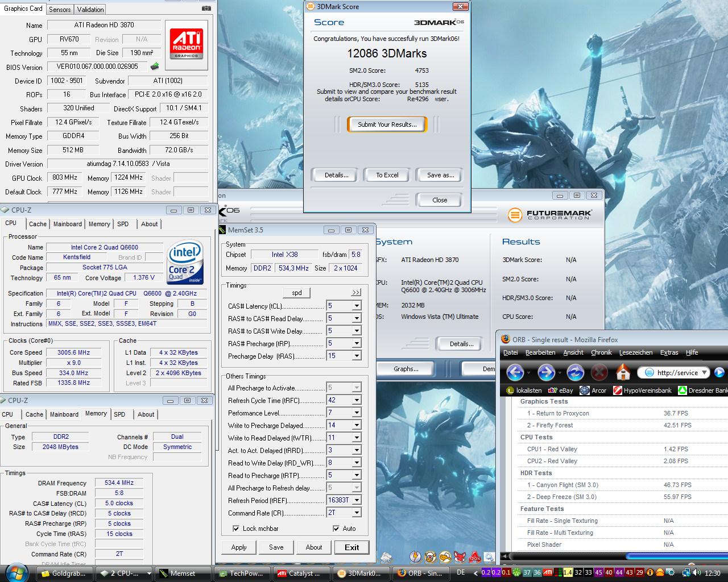Open Windows Start orb
The height and width of the screenshot is (582, 728).
pyautogui.click(x=17, y=572)
